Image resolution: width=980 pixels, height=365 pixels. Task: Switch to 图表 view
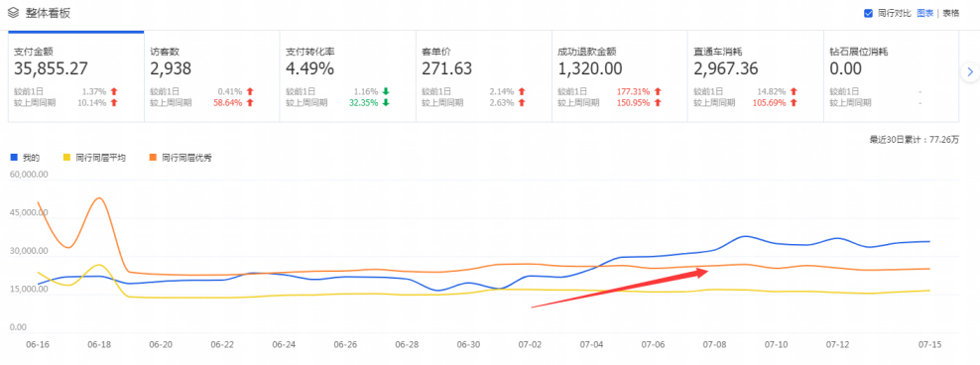coord(925,13)
